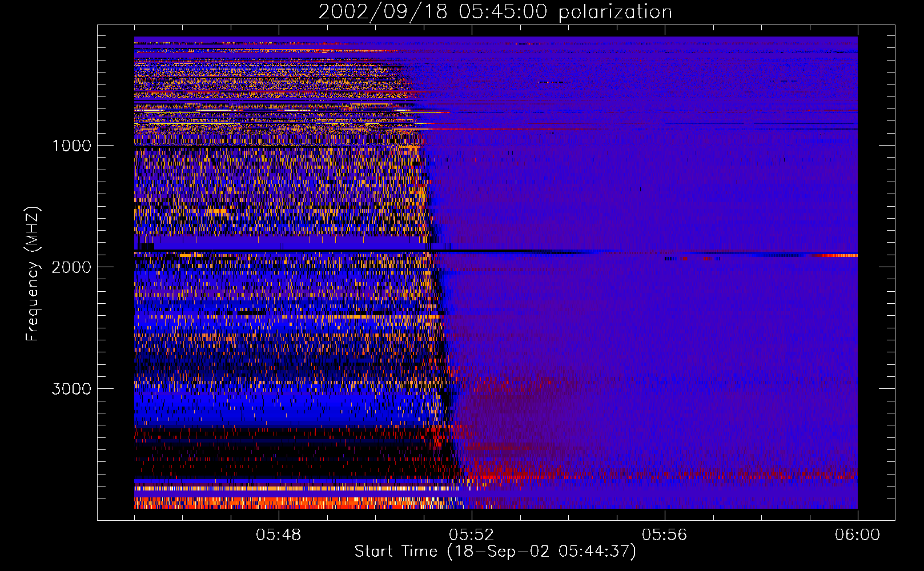Click the '2000' frequency tick label
The width and height of the screenshot is (924, 571).
point(71,267)
